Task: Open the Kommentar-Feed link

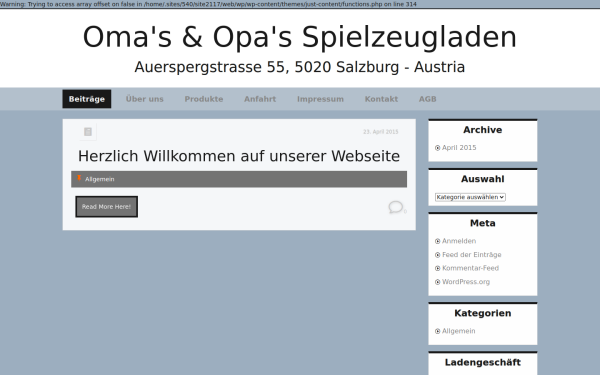Action: pos(470,268)
